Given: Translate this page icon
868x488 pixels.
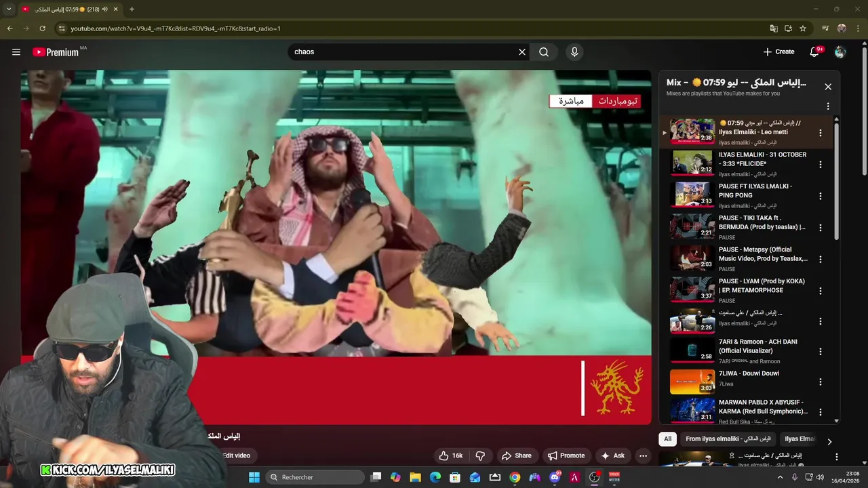Looking at the screenshot, I should (774, 28).
